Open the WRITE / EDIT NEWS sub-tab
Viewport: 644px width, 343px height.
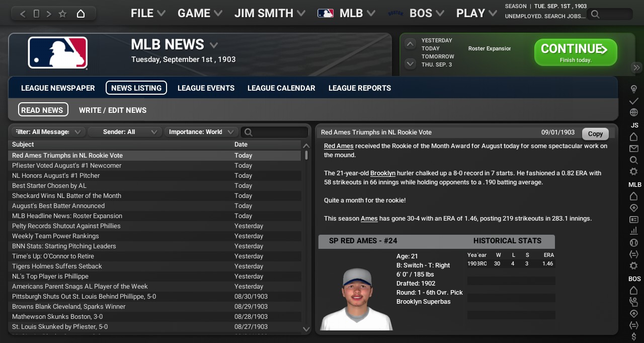[x=113, y=110]
